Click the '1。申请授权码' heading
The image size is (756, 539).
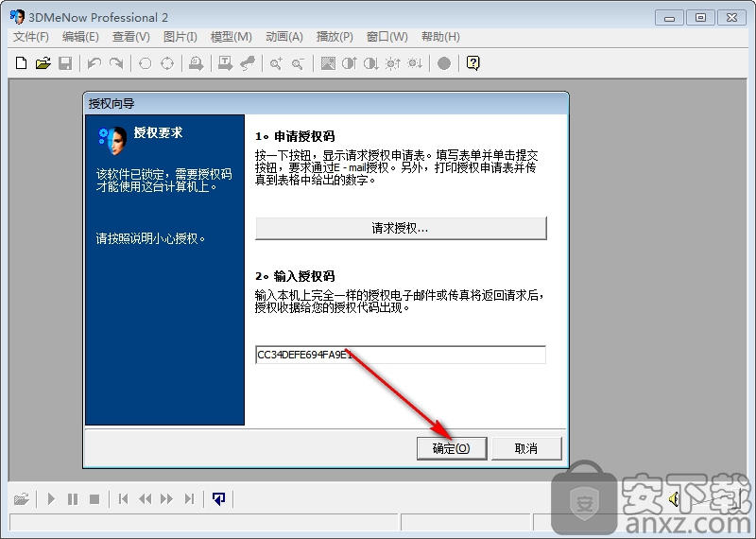tap(295, 136)
